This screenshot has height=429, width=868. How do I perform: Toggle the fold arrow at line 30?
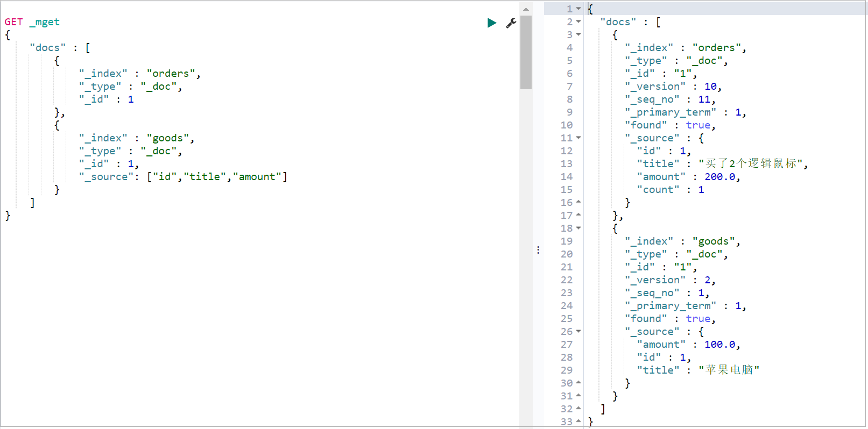[x=578, y=383]
